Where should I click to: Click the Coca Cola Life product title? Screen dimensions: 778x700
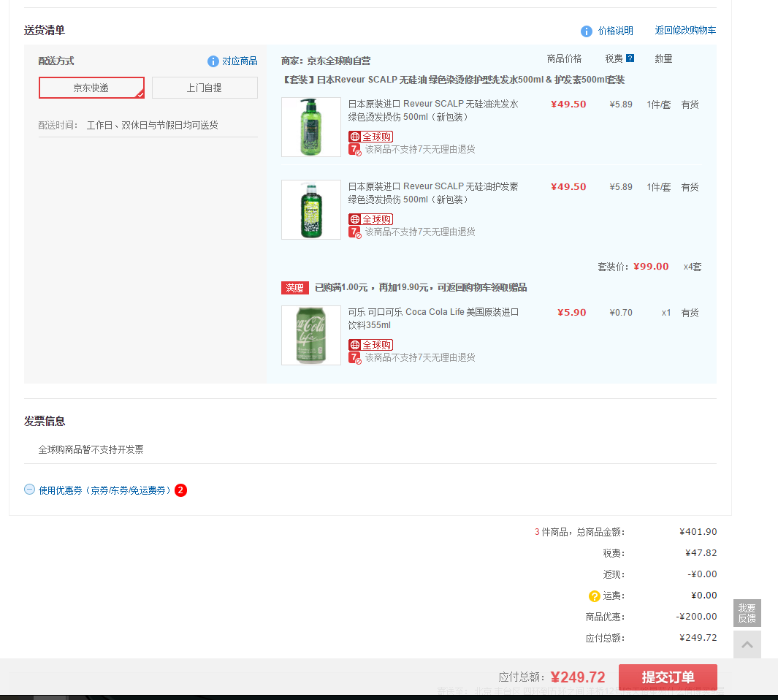[433, 319]
